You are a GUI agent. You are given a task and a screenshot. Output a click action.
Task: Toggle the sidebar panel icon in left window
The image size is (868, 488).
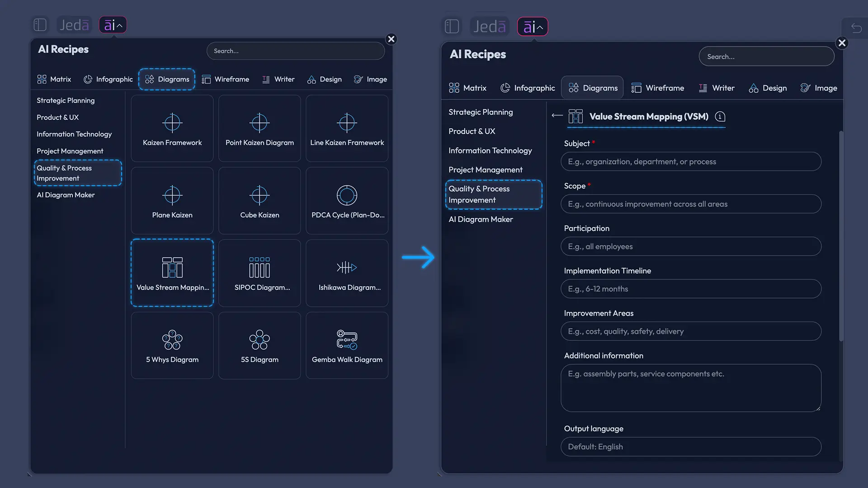[x=40, y=25]
